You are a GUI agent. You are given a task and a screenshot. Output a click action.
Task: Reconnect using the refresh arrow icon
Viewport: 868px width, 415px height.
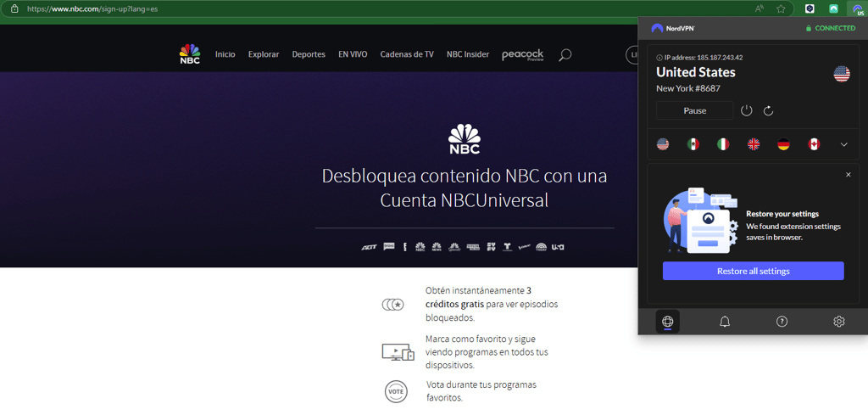pos(768,111)
